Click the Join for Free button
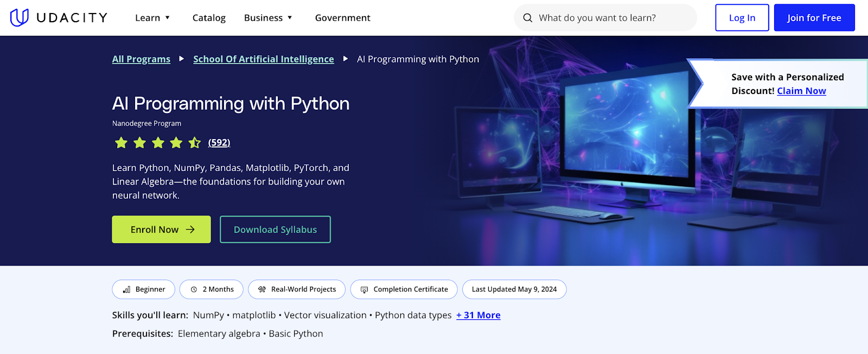This screenshot has width=868, height=354. pyautogui.click(x=814, y=18)
